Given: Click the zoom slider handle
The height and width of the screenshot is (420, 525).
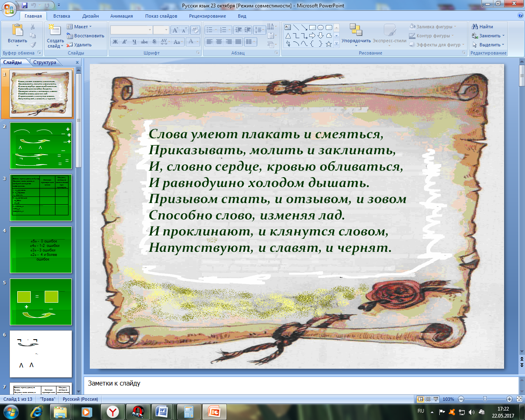Looking at the screenshot, I should [485, 399].
